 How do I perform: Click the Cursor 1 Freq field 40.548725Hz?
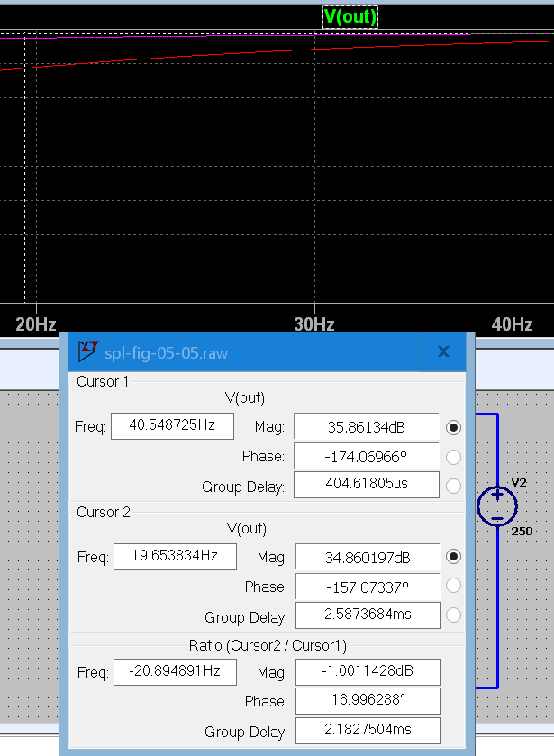click(x=172, y=426)
